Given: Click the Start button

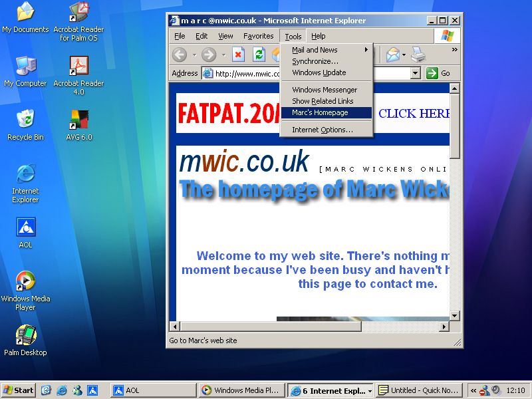Looking at the screenshot, I should 19,390.
